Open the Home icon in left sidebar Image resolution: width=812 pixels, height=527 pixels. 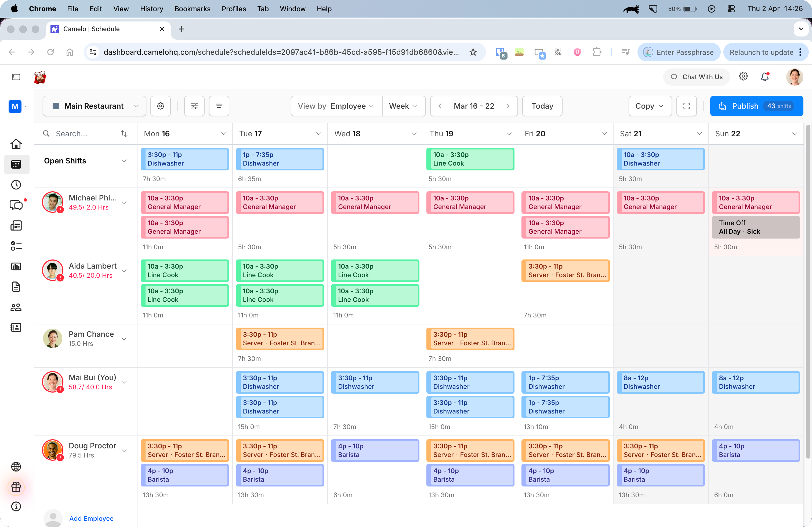(x=16, y=144)
